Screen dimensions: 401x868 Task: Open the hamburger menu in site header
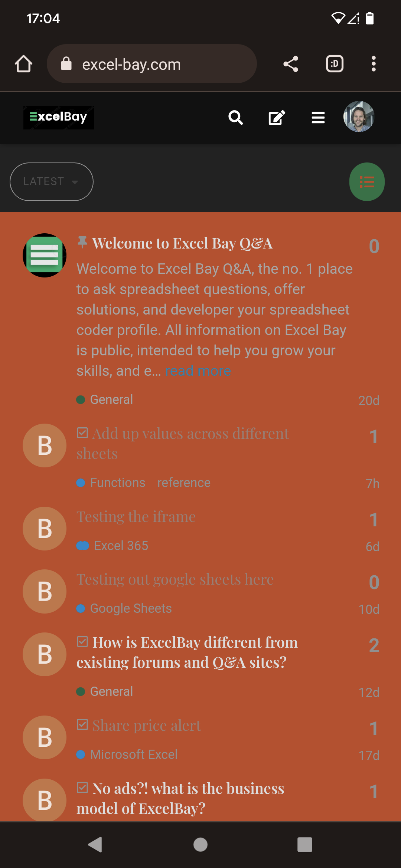[x=318, y=118]
